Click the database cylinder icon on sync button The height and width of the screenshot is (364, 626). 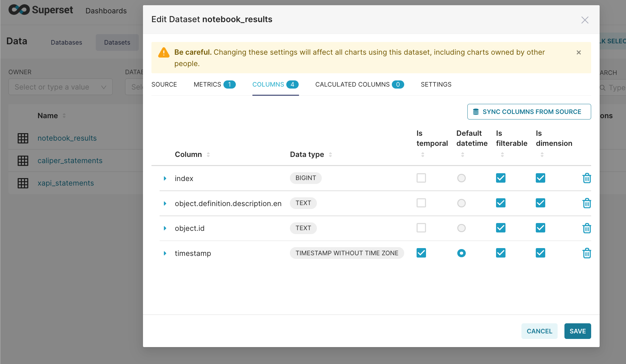pyautogui.click(x=476, y=112)
